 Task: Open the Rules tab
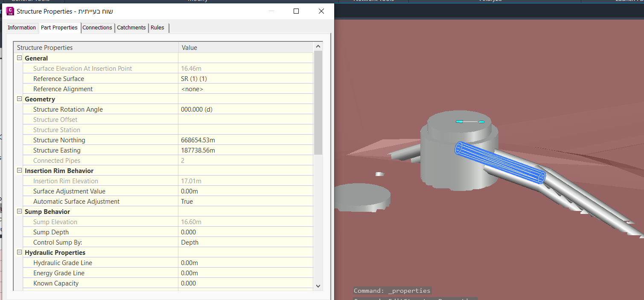tap(157, 27)
